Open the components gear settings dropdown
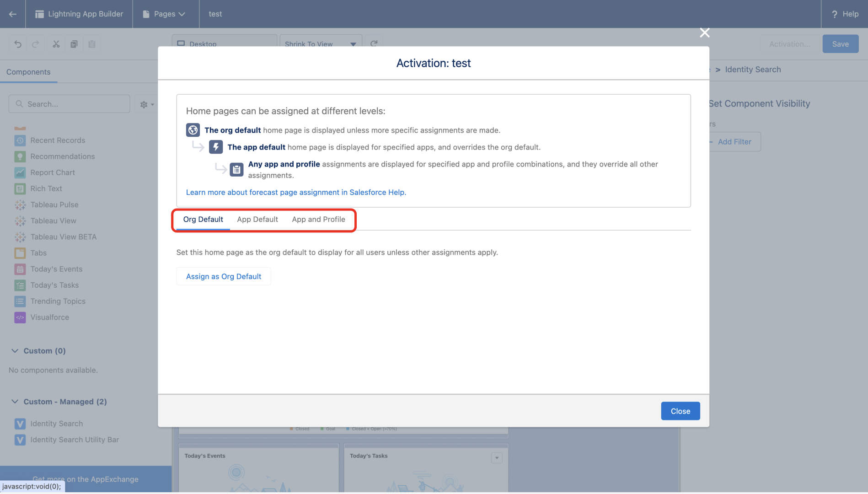This screenshot has height=494, width=868. (x=147, y=104)
